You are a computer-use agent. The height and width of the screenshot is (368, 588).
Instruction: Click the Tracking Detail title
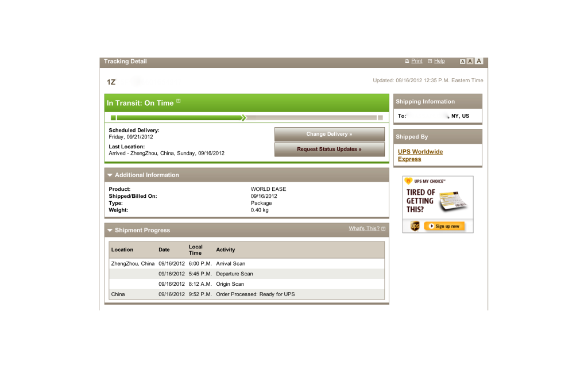pos(125,61)
